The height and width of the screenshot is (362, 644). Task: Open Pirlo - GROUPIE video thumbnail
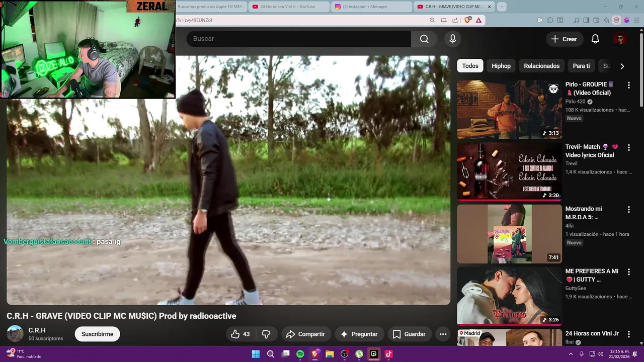pyautogui.click(x=509, y=109)
